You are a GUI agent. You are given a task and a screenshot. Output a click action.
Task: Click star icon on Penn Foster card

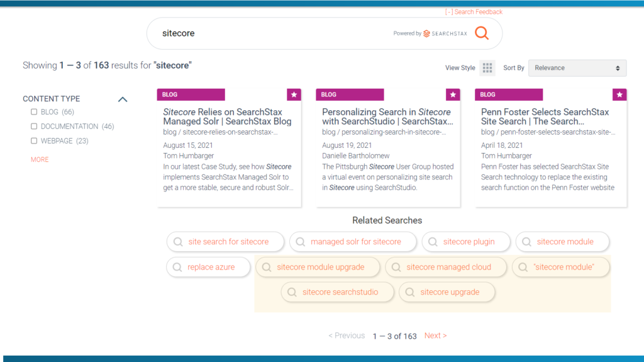tap(619, 94)
